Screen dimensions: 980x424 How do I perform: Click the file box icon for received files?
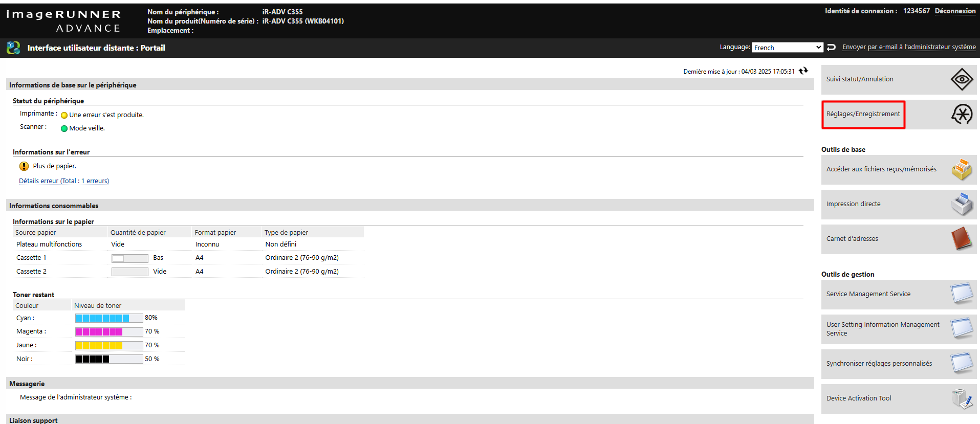click(962, 169)
